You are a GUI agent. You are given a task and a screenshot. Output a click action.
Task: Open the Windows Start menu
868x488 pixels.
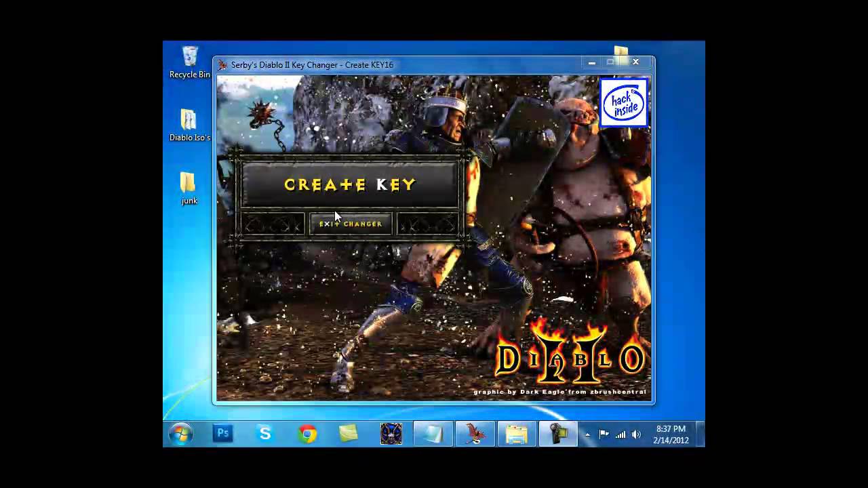pyautogui.click(x=180, y=434)
